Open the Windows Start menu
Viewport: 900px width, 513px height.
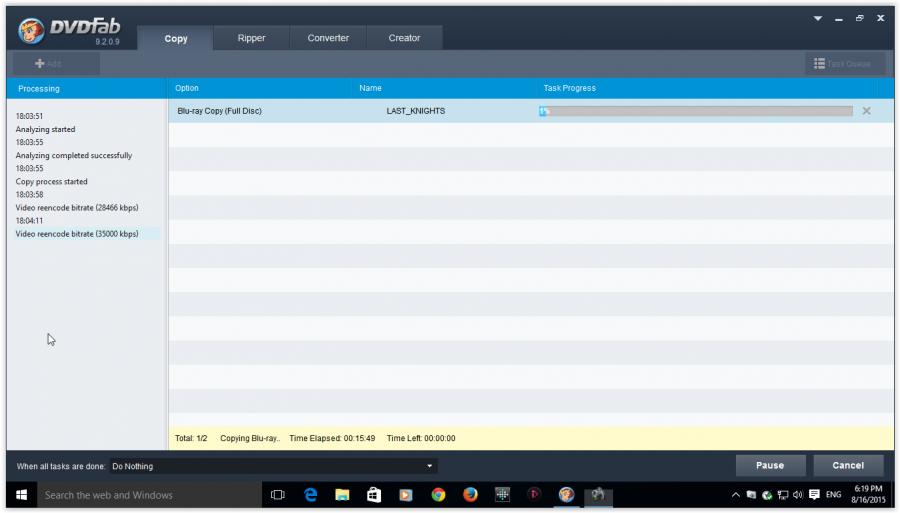[x=22, y=495]
